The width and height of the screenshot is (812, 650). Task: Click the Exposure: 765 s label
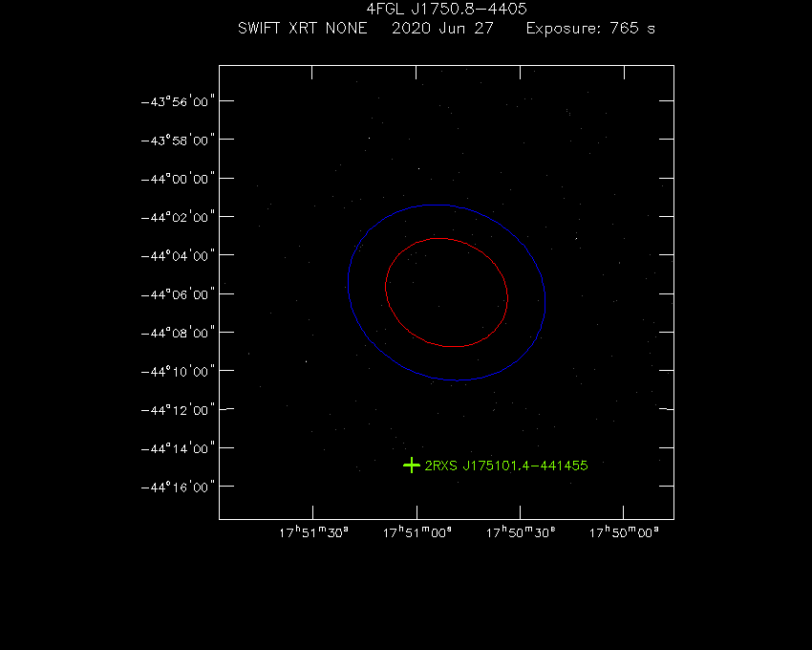[x=591, y=28]
